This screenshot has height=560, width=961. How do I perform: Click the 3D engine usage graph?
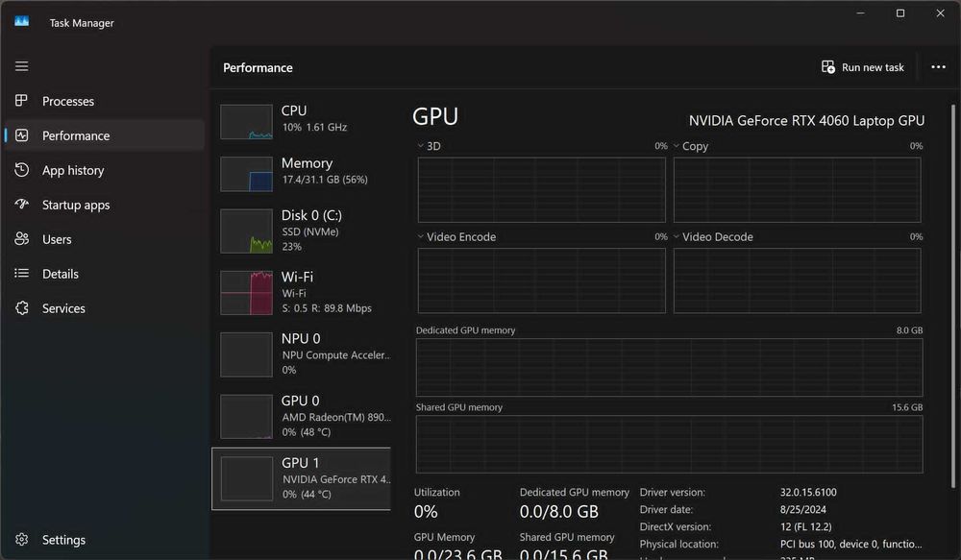pos(542,190)
